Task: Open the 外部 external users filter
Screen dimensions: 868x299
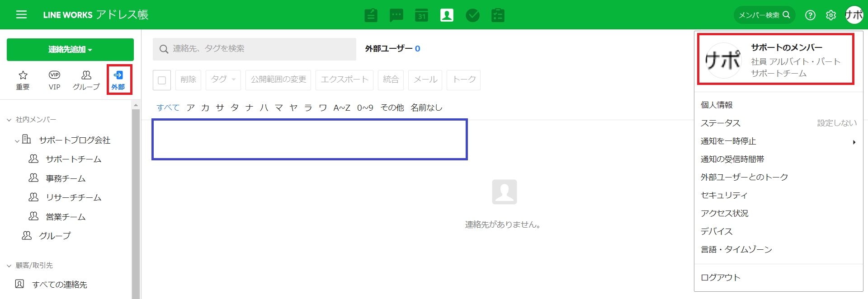Action: point(118,80)
